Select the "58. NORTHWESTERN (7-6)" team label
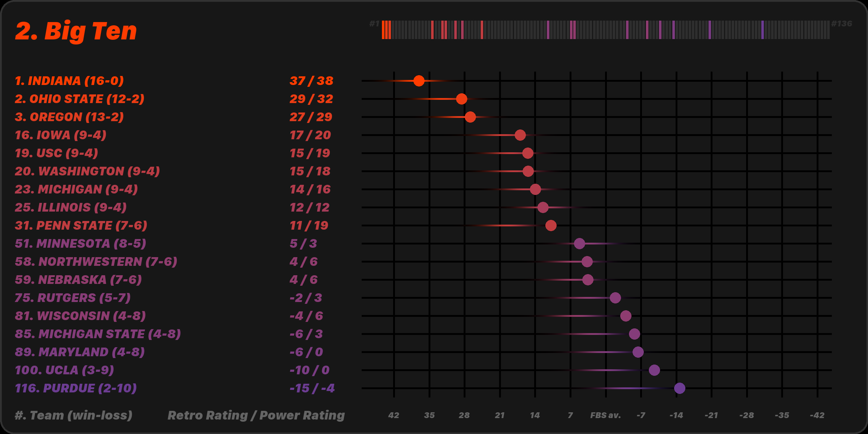Screen dimensions: 868x434 pos(96,261)
